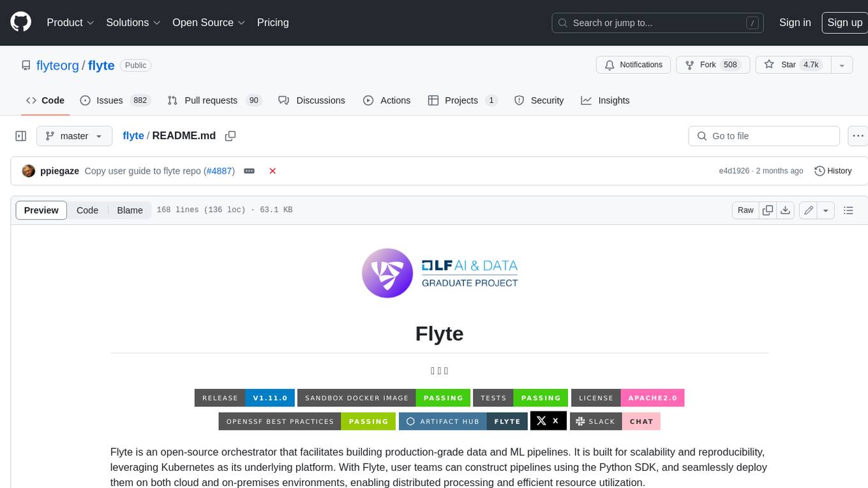
Task: Click the Sign up button
Action: click(844, 22)
